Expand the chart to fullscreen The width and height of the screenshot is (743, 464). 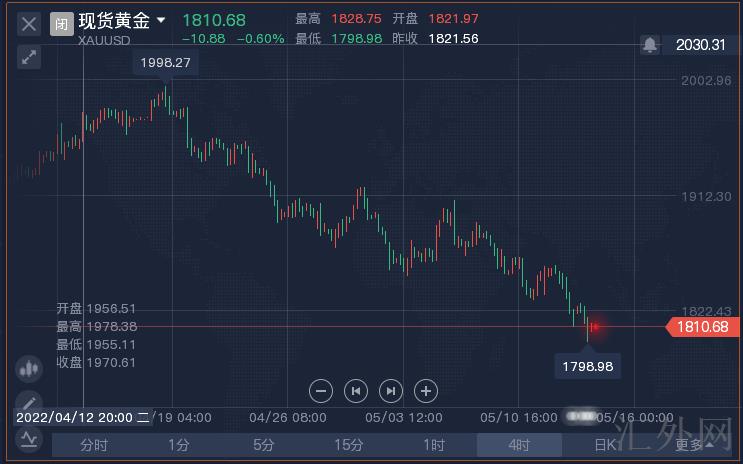coord(29,57)
